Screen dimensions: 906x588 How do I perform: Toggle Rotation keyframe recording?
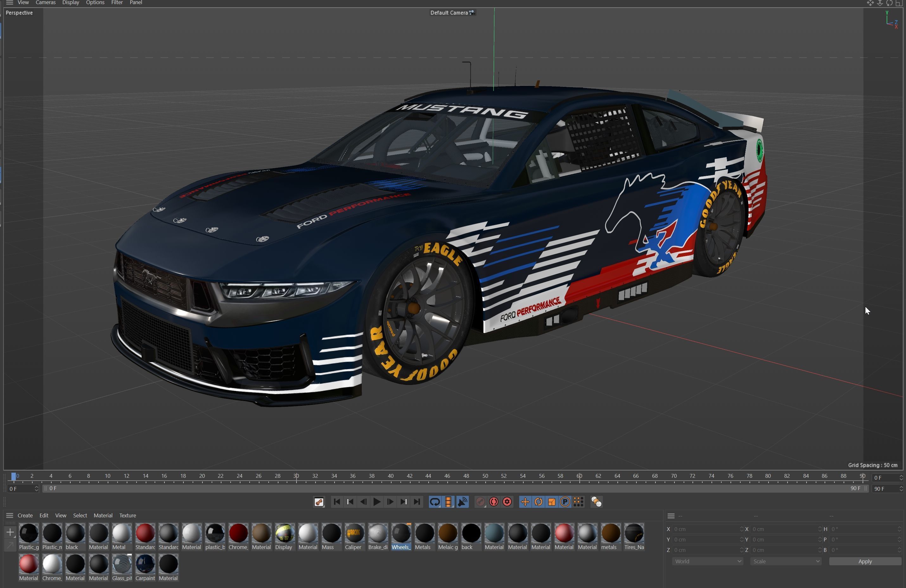[538, 502]
